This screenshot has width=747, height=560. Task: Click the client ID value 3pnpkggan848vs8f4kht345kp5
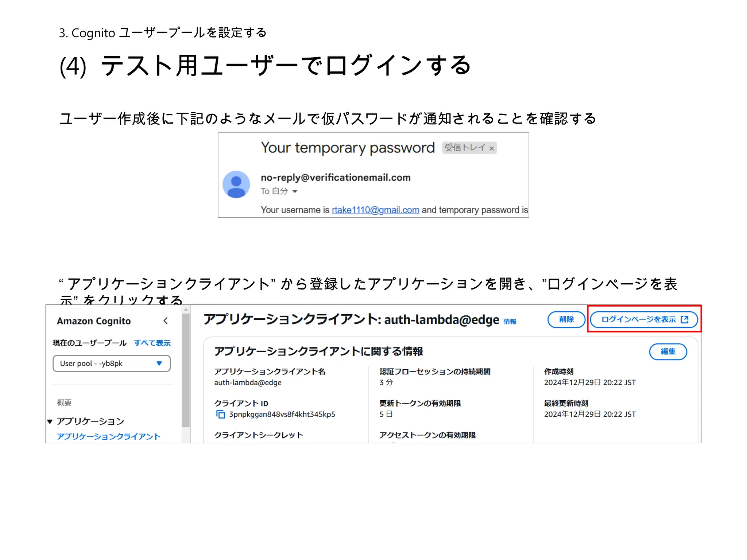[282, 415]
